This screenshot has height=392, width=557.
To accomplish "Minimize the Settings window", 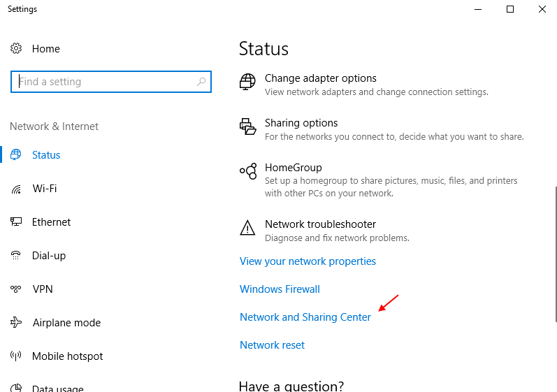I will click(478, 9).
